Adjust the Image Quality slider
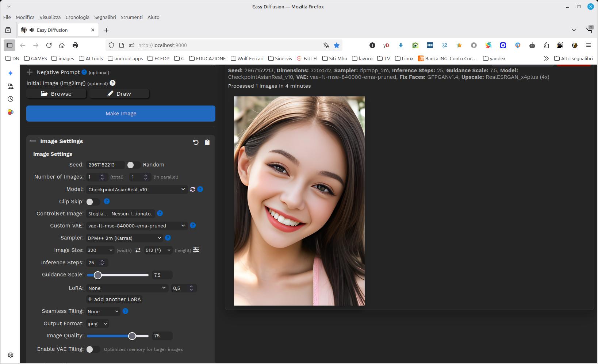598x364 pixels. (x=118, y=336)
